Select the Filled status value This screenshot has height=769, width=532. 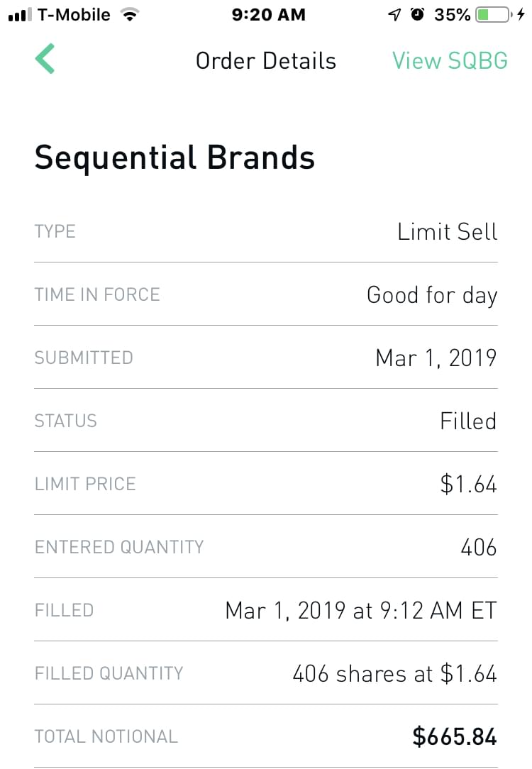point(467,421)
